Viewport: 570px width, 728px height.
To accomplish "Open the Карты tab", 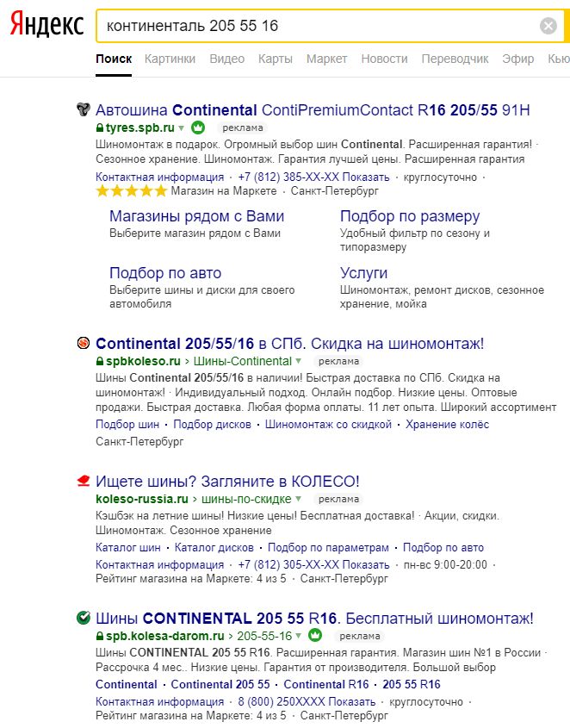I will click(276, 59).
